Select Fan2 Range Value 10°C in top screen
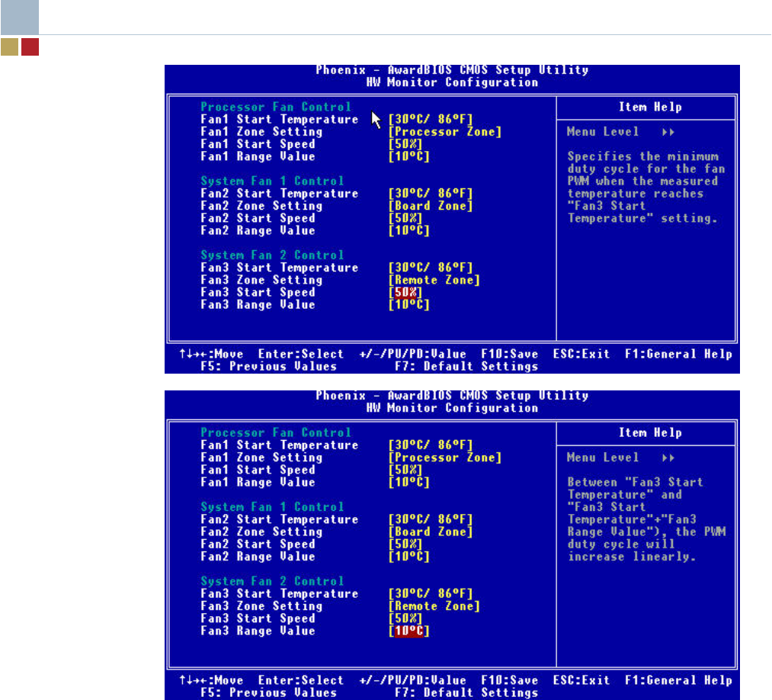 pos(408,230)
